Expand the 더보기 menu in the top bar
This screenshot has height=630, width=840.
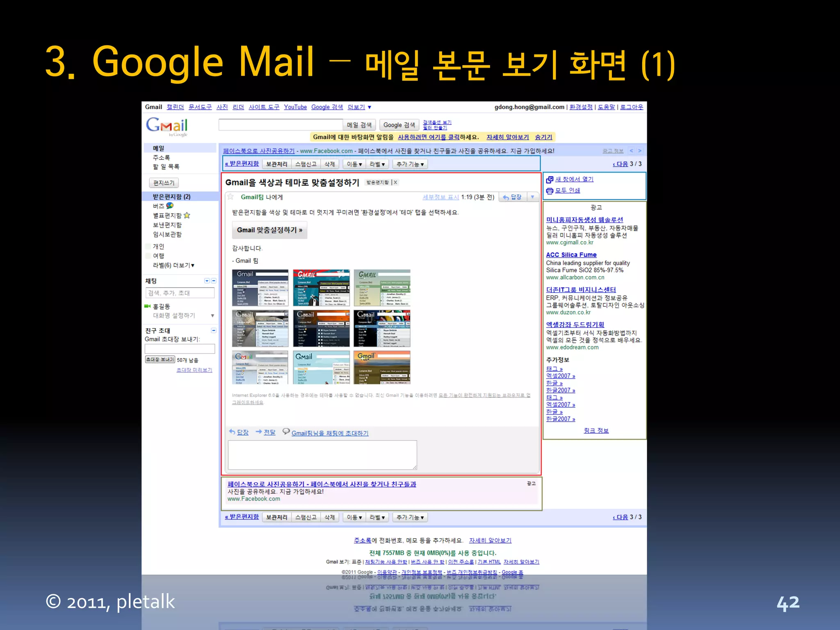coord(360,107)
